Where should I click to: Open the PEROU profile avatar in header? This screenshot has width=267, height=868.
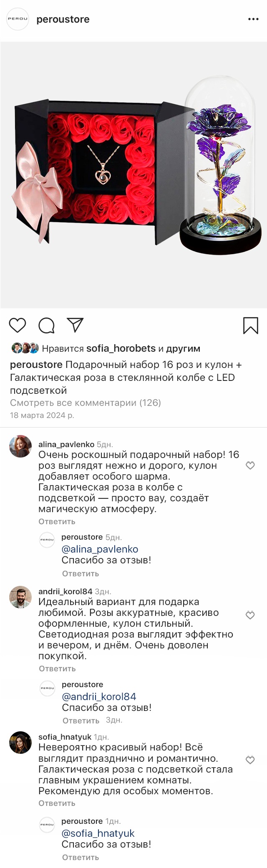coord(18,19)
